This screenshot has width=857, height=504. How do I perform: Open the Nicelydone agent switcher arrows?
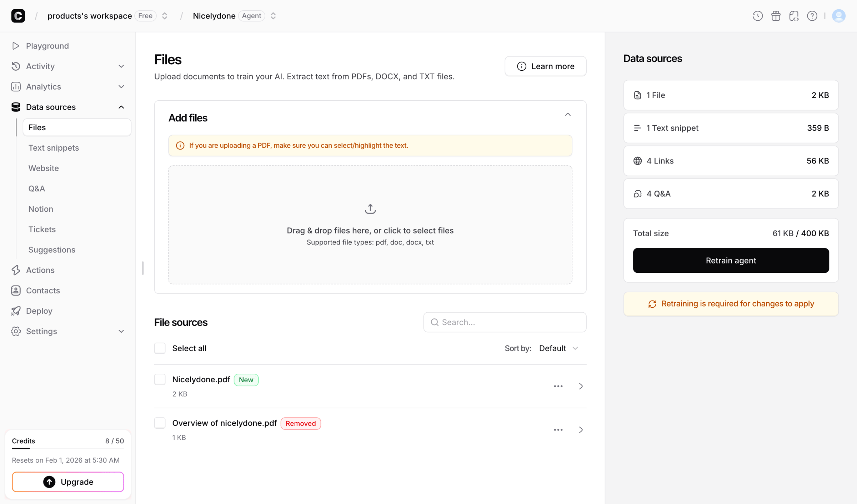(273, 16)
